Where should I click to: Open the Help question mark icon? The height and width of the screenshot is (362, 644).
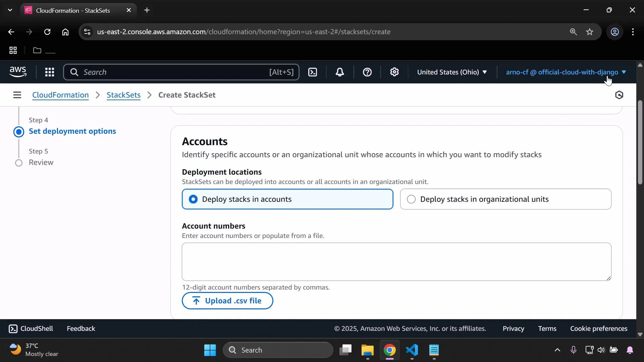coord(367,72)
